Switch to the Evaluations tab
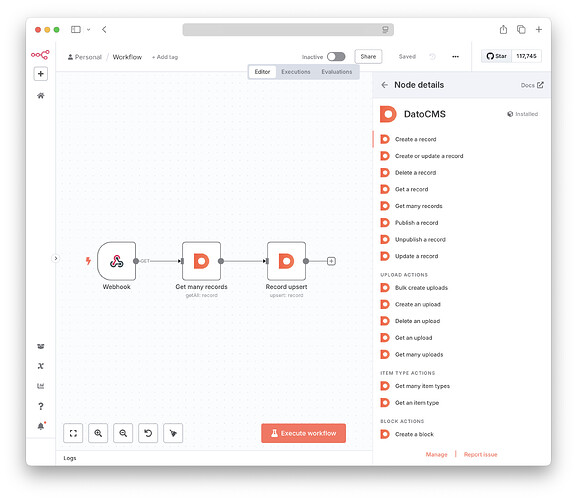 pyautogui.click(x=337, y=72)
